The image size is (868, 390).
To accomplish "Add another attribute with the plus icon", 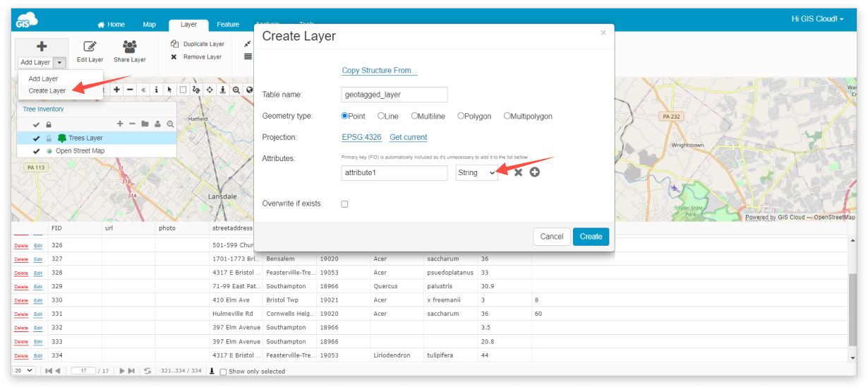I will point(535,172).
